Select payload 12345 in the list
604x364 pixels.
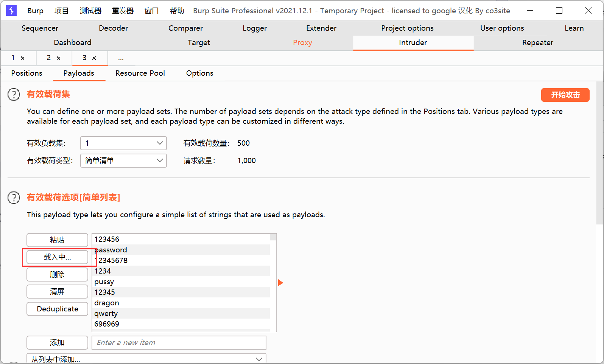pos(182,292)
